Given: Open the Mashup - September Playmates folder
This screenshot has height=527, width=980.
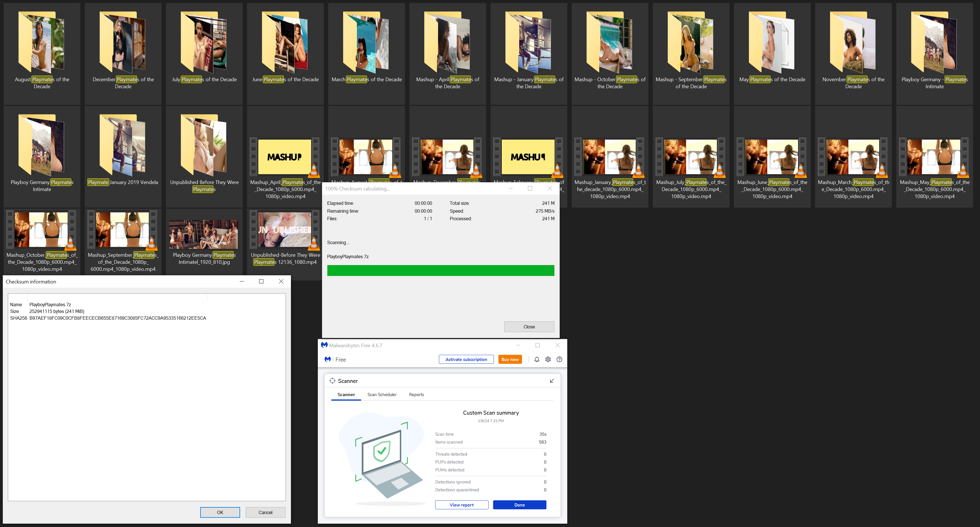Looking at the screenshot, I should coord(691,53).
